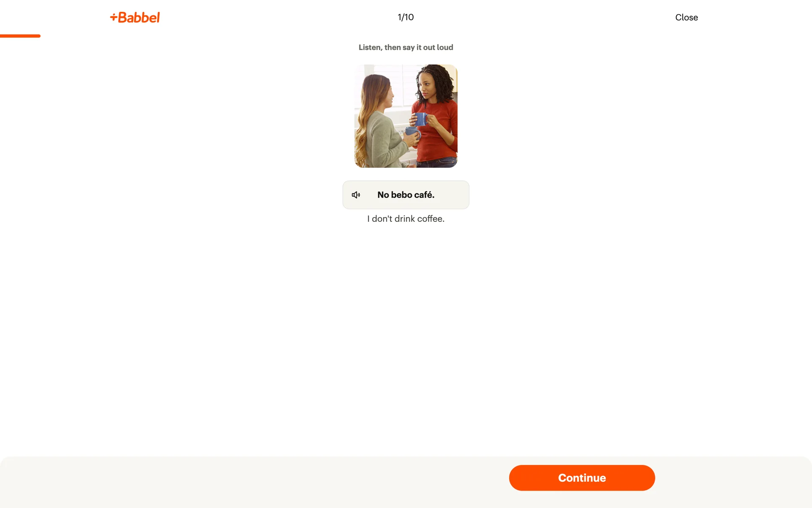Click the Babbel logo
The image size is (812, 508).
pos(135,17)
